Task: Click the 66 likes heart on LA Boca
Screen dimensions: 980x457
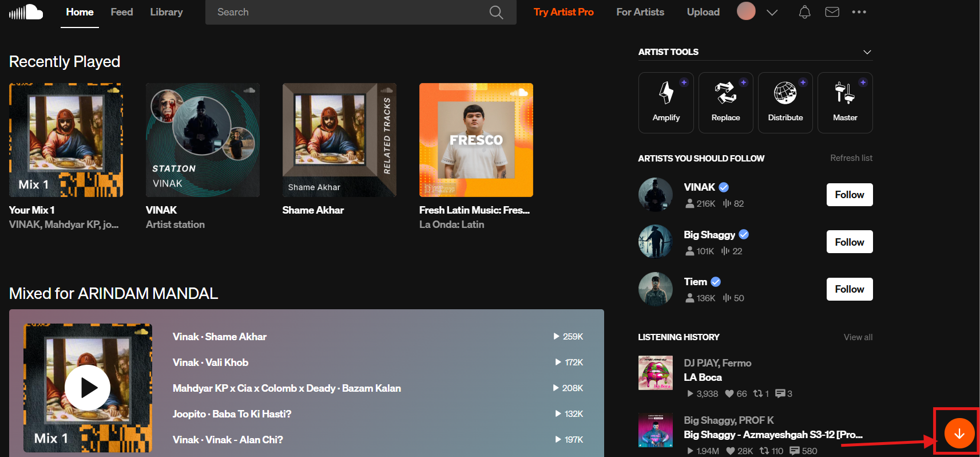Action: (736, 394)
